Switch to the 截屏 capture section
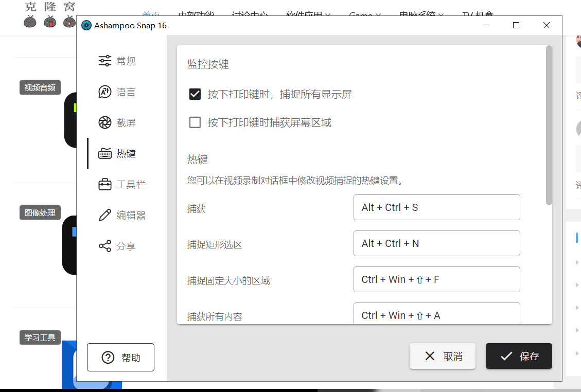Screen dimensions: 581x392 [117, 122]
